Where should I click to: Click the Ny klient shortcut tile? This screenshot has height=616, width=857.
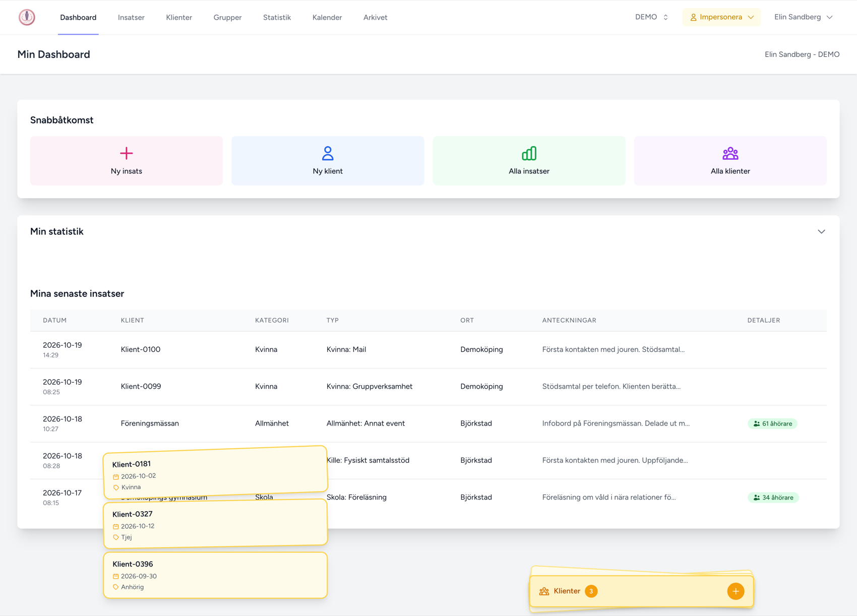click(328, 161)
